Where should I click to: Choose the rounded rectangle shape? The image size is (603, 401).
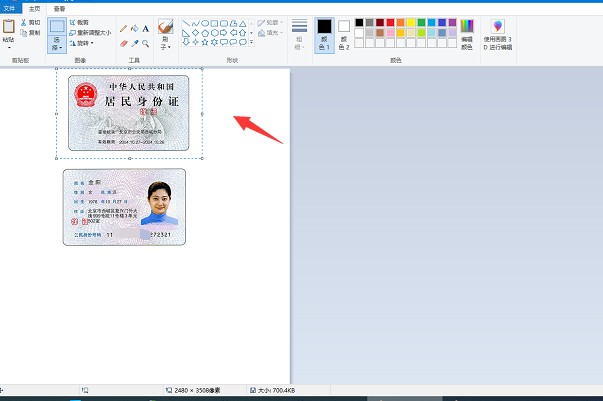(224, 23)
